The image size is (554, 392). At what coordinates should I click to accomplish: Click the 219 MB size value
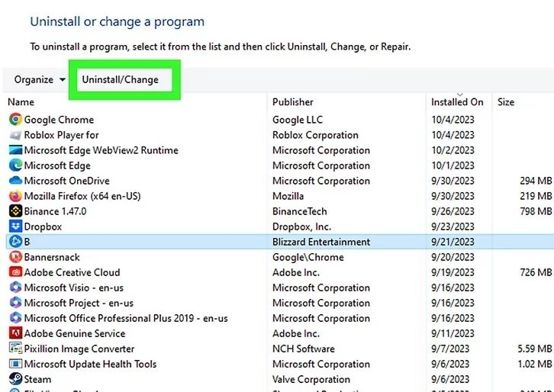(536, 196)
